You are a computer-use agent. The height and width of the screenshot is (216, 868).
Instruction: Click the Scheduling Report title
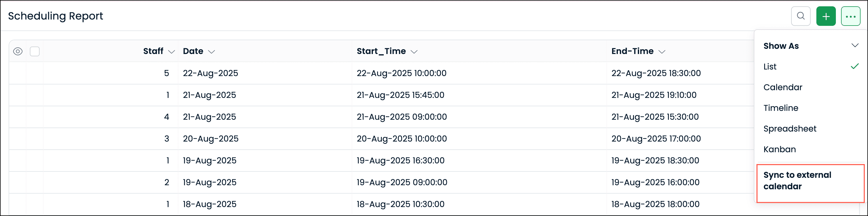pyautogui.click(x=56, y=16)
